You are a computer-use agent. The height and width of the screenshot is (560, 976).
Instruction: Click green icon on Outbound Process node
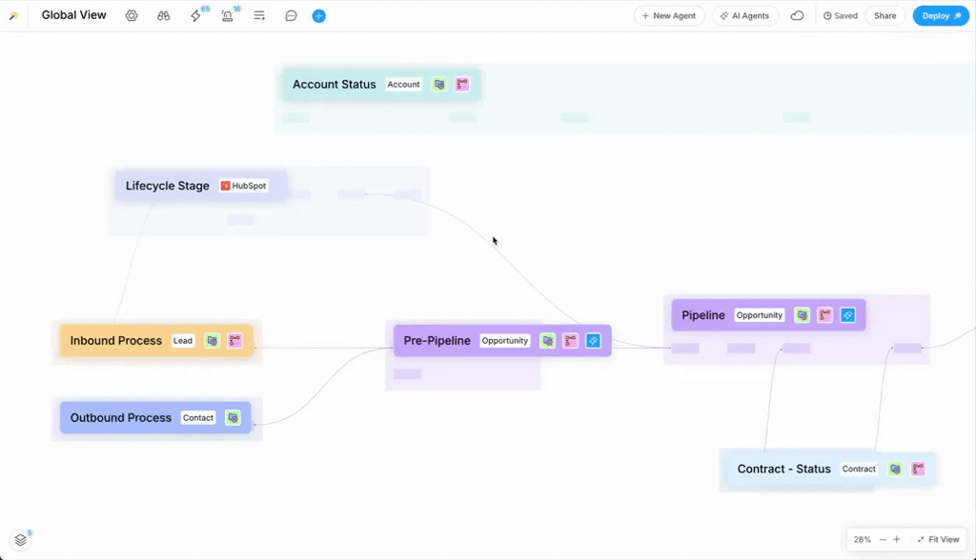tap(233, 418)
